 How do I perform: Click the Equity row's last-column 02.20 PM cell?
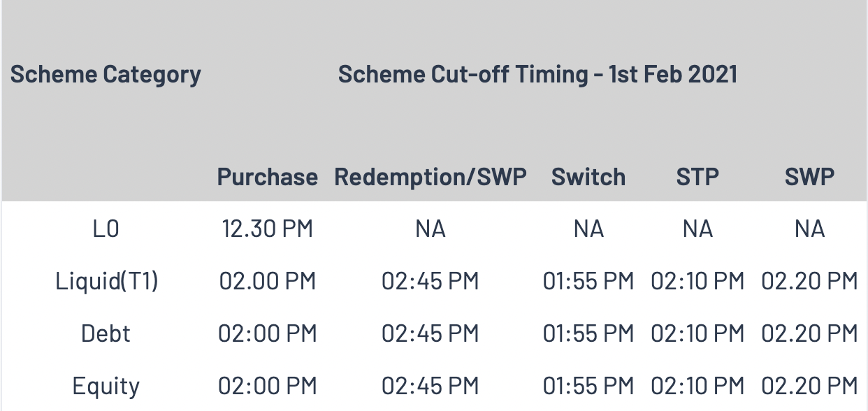tap(809, 386)
